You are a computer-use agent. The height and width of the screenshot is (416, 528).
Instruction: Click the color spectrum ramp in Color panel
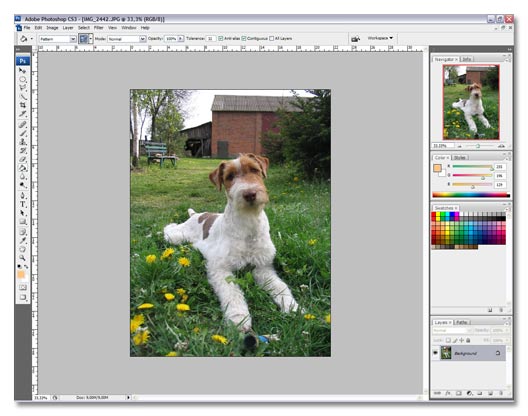[x=471, y=195]
